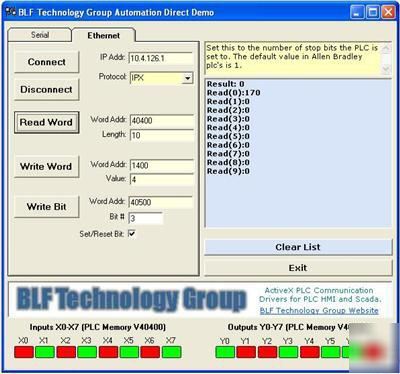This screenshot has height=374, width=400.
Task: Toggle the Set/Reset Bit checkbox
Action: click(132, 234)
